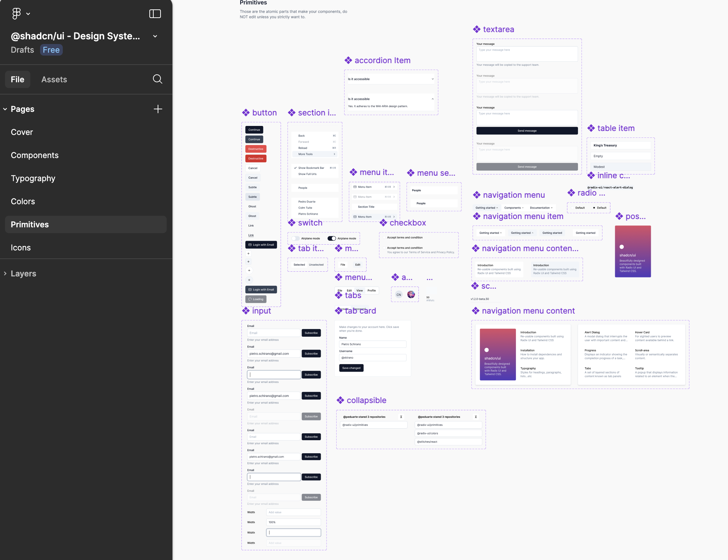Open the Typography page
Screen dimensions: 728x560
pos(33,178)
